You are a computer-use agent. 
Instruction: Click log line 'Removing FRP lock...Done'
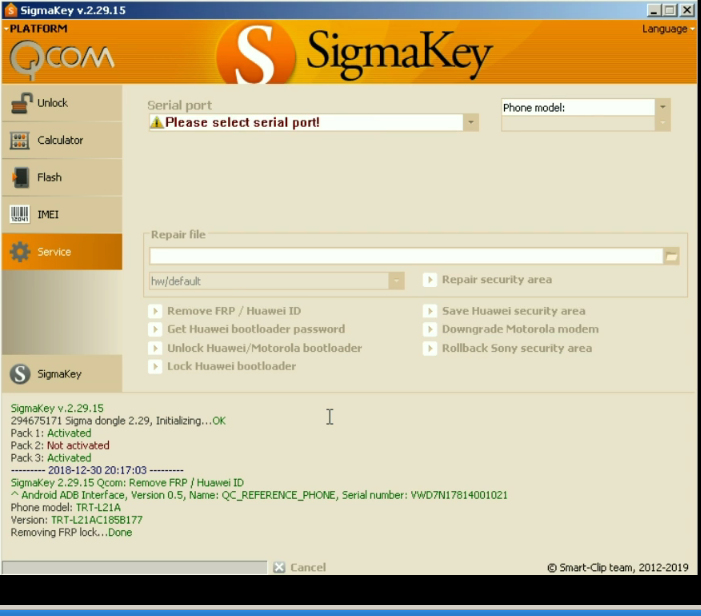(x=72, y=532)
